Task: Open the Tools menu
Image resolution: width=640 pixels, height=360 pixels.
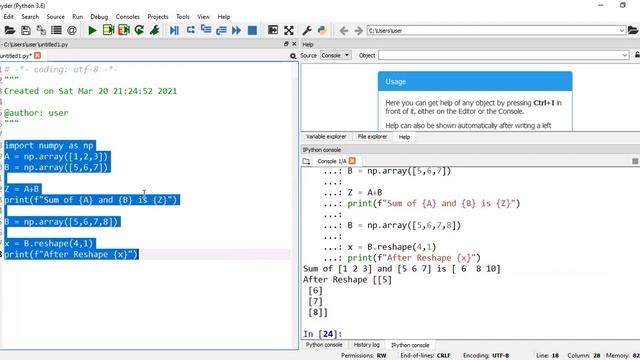Action: [183, 17]
